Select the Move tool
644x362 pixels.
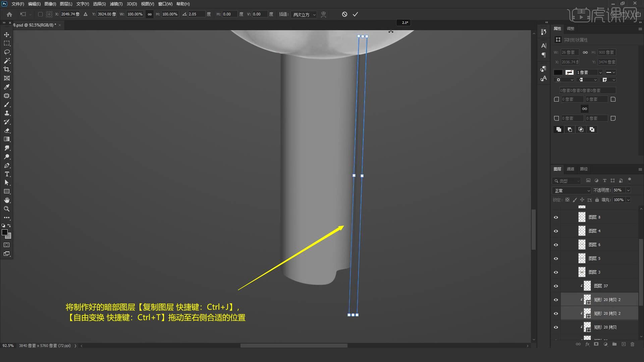7,35
